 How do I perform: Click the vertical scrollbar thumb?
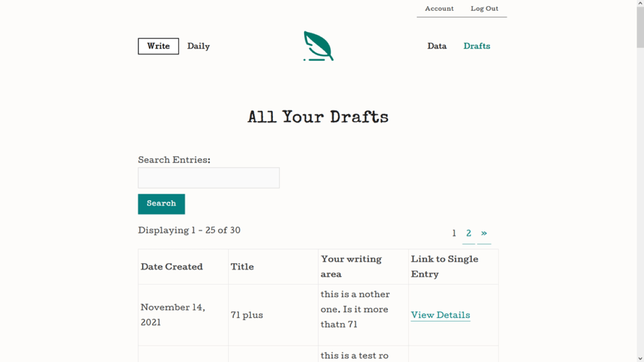(x=640, y=28)
